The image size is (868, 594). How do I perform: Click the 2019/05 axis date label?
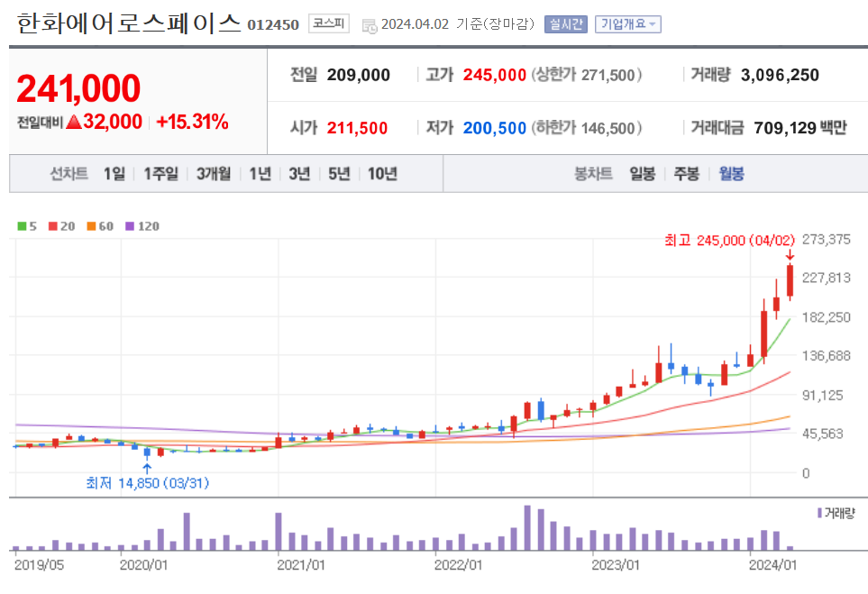point(39,565)
